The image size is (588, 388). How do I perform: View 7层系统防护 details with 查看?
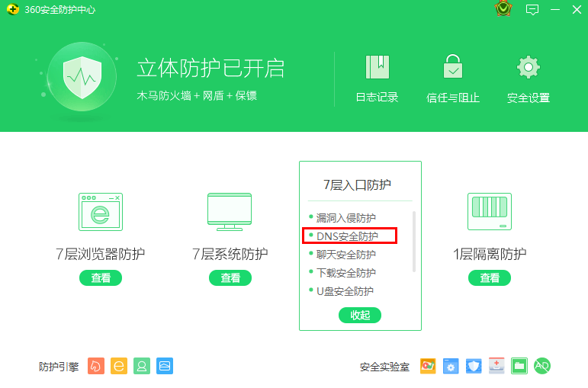pos(230,277)
